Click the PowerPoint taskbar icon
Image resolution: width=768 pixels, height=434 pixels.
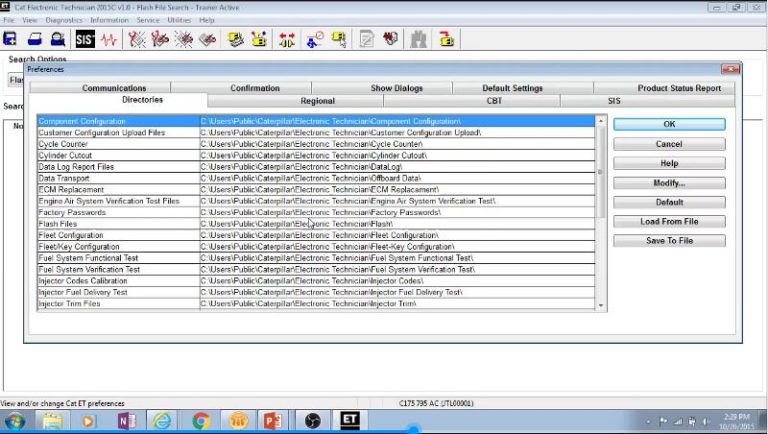coord(274,420)
